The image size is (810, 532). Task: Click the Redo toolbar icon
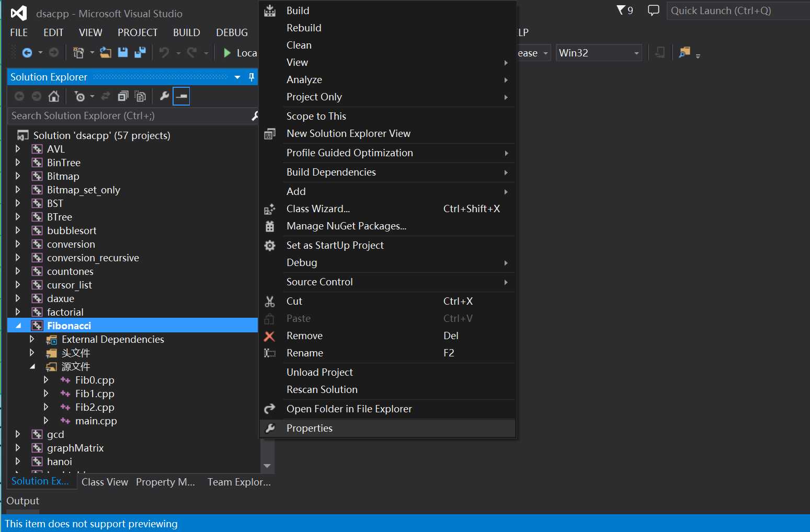[192, 53]
